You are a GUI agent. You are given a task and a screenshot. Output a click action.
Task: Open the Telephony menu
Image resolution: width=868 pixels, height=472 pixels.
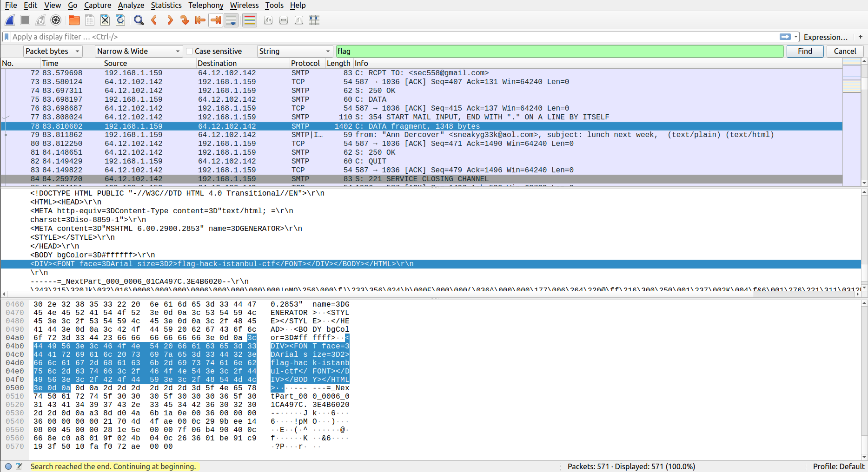point(205,5)
